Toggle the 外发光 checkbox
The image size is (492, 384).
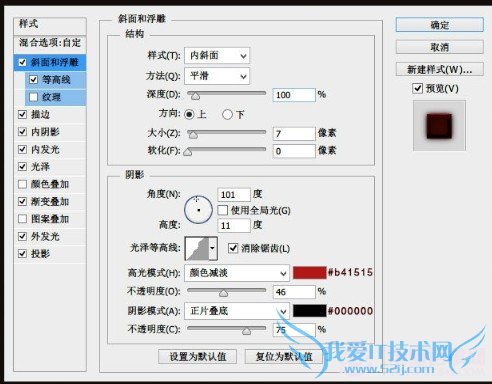[22, 236]
